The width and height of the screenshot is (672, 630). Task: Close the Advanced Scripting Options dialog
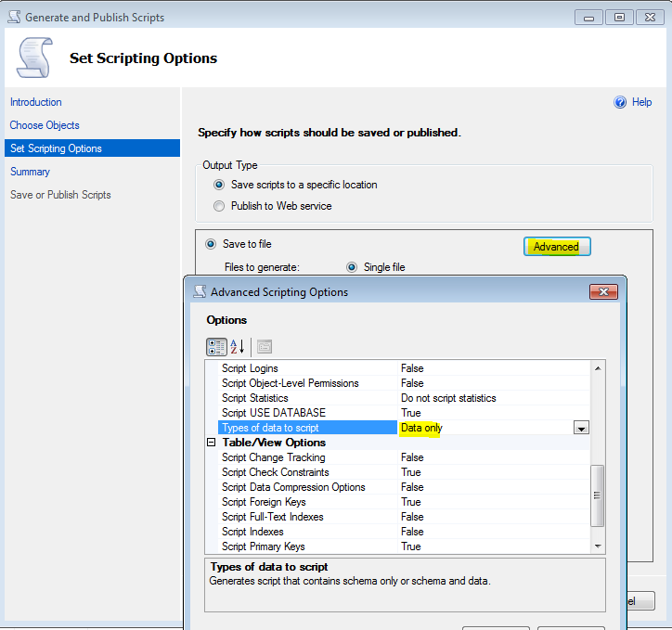[603, 291]
